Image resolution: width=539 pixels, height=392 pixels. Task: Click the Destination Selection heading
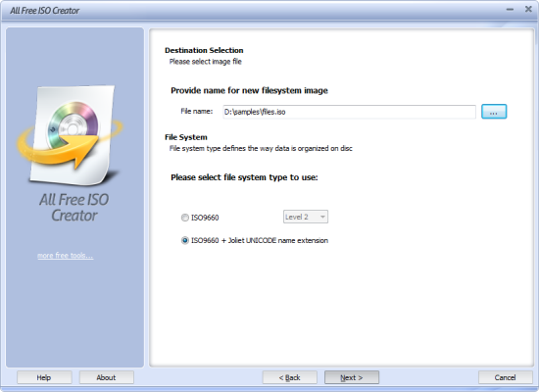204,50
